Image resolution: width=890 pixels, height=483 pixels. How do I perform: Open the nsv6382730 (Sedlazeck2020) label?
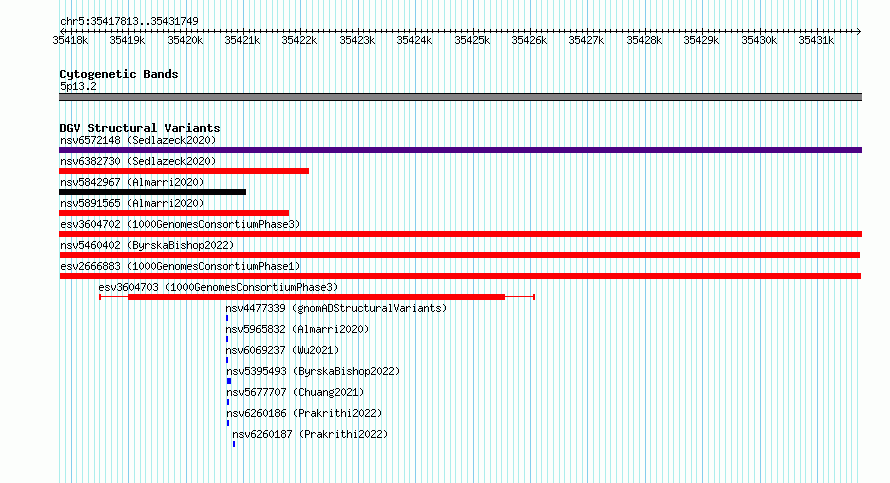[138, 161]
